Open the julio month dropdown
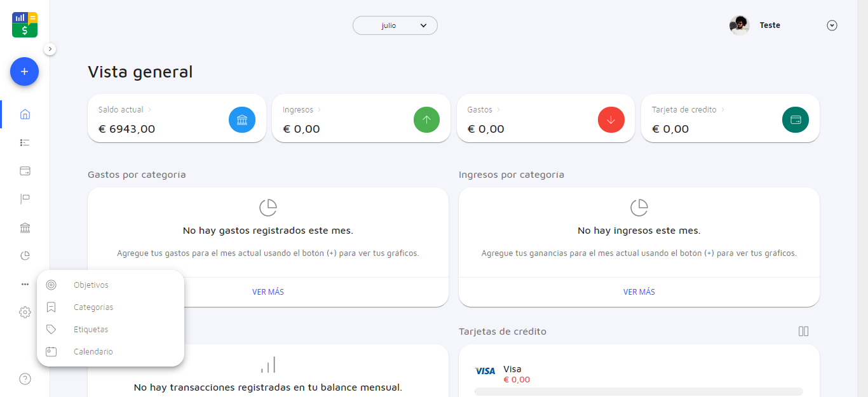Viewport: 868px width, 397px height. (x=395, y=25)
